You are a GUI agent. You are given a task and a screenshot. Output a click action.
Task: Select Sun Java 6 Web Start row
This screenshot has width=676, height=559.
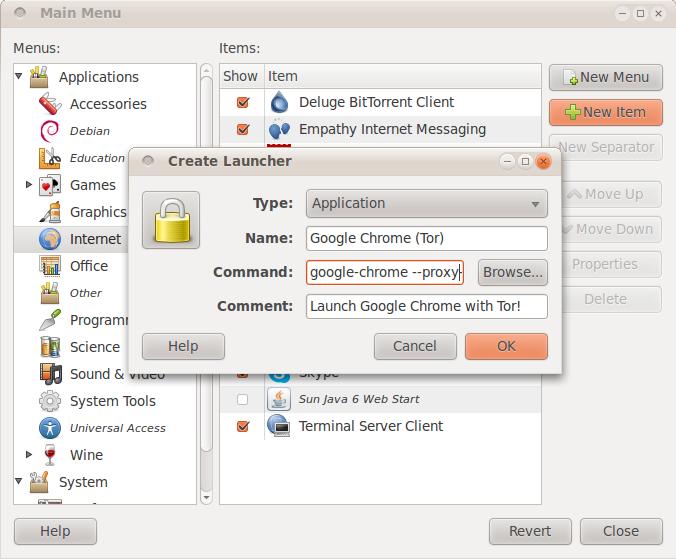pyautogui.click(x=380, y=400)
